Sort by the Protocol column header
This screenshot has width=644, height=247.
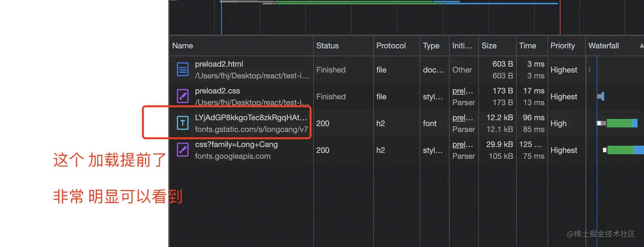click(391, 46)
